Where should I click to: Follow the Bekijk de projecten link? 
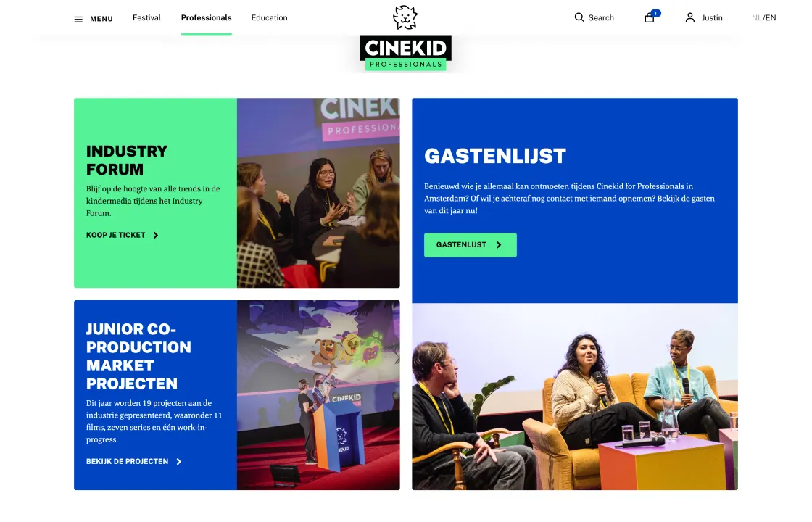[x=133, y=461]
